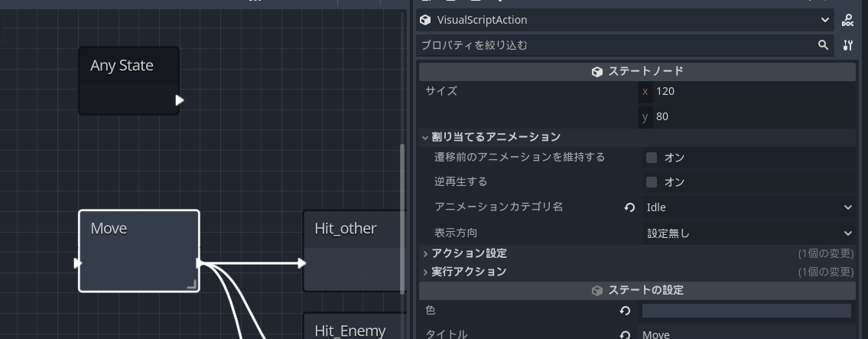868x339 pixels.
Task: Click the VisualScriptAction cube icon
Action: pos(425,21)
